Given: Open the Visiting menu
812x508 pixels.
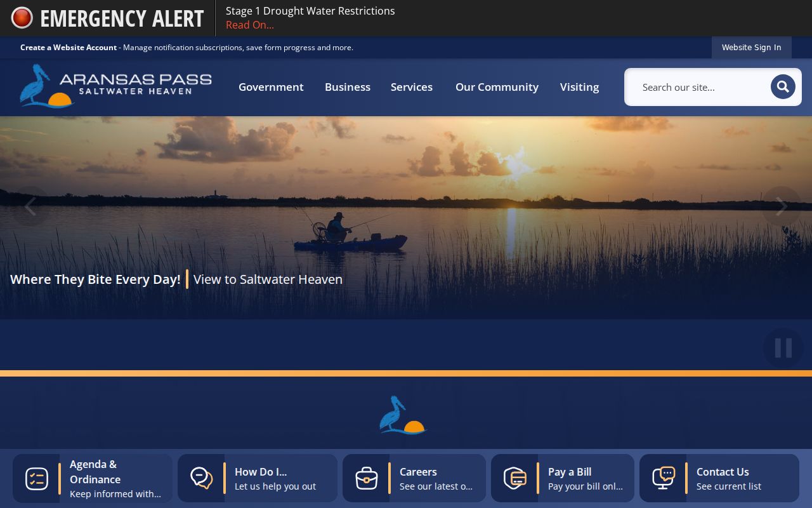Looking at the screenshot, I should pos(579,87).
